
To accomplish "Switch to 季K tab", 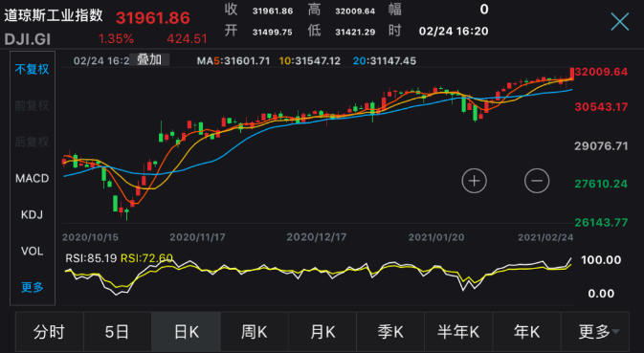I will [x=390, y=331].
